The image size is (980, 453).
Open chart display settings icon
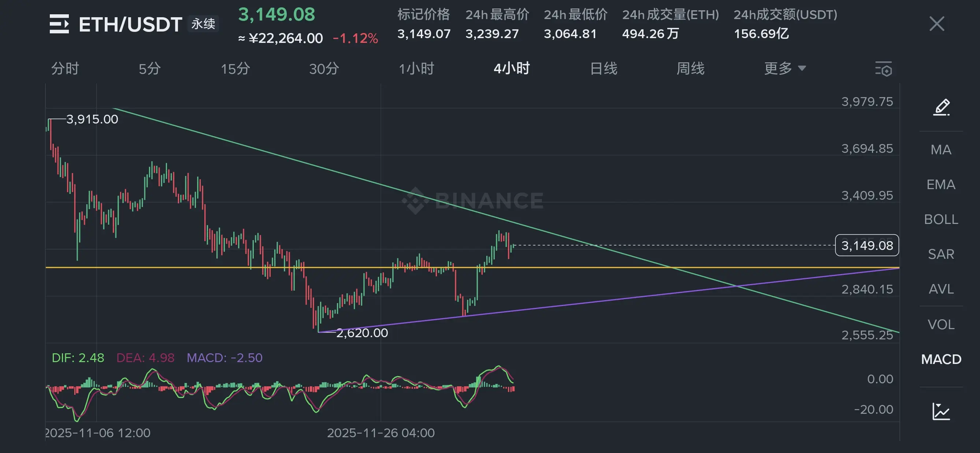point(883,69)
